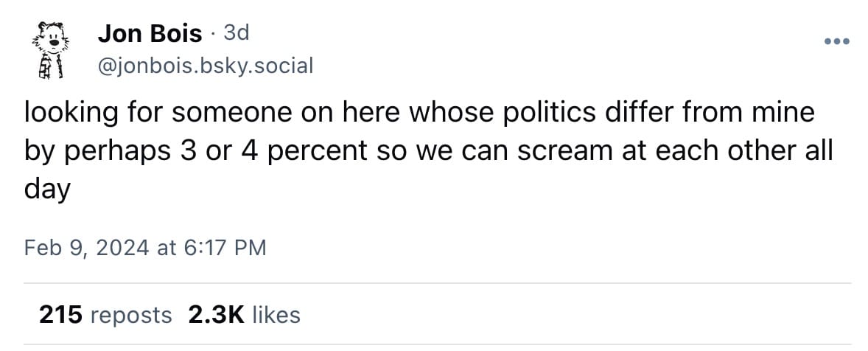Image resolution: width=868 pixels, height=351 pixels.
Task: Click the "Feb 9, 2024" post date
Action: (87, 248)
